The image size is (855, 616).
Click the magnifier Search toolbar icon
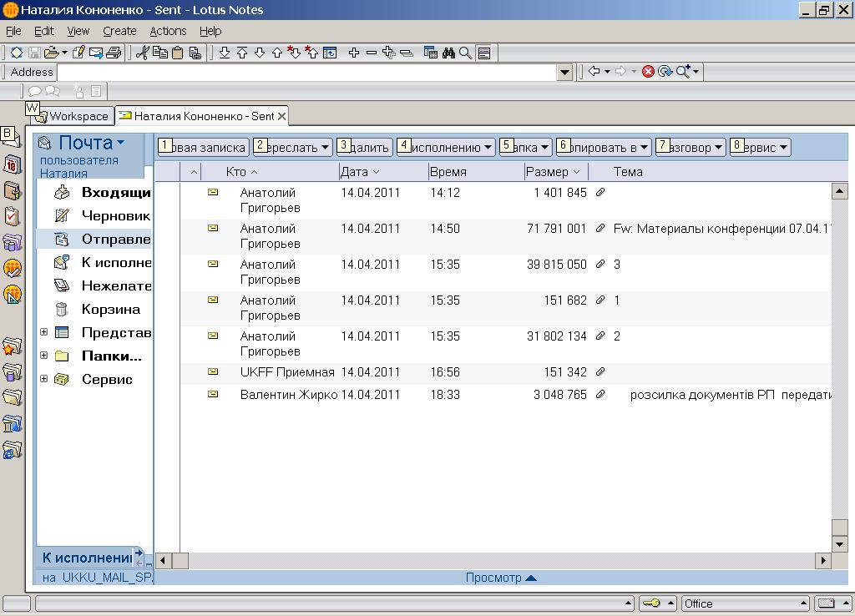coord(466,53)
